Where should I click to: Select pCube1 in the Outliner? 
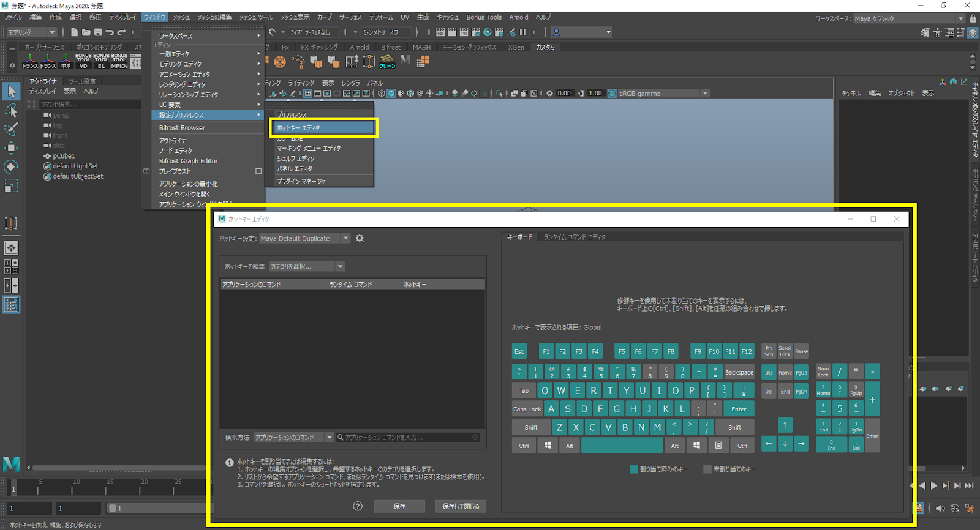[x=64, y=156]
